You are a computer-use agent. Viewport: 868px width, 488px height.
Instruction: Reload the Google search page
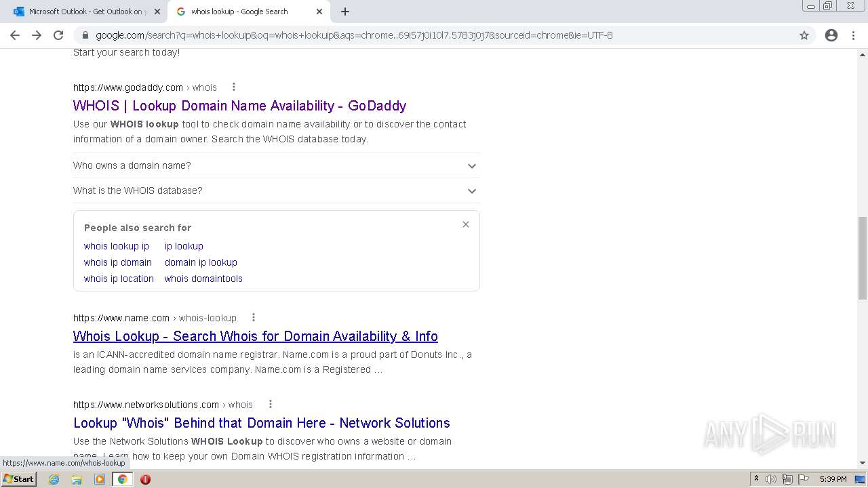pyautogui.click(x=58, y=35)
